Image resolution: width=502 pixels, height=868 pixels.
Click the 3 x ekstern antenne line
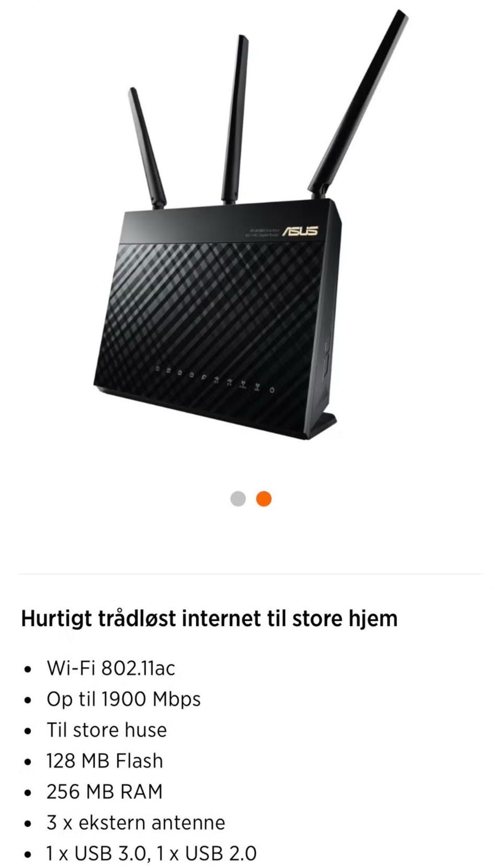pos(136,822)
